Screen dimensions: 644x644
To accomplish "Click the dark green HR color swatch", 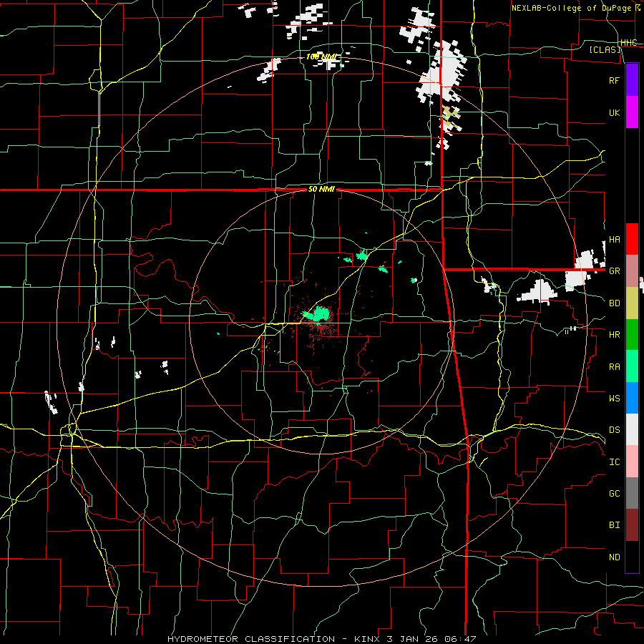I will [x=632, y=334].
